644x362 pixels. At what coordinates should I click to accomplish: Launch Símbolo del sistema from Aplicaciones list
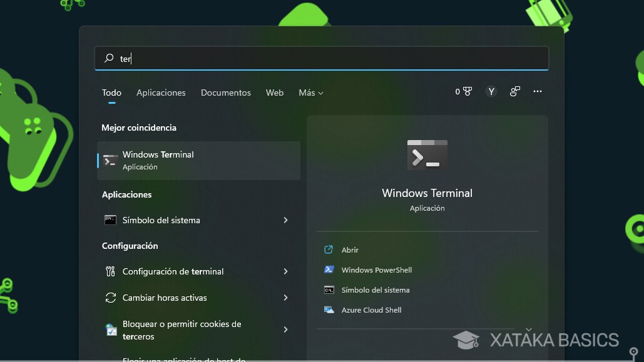tap(163, 220)
